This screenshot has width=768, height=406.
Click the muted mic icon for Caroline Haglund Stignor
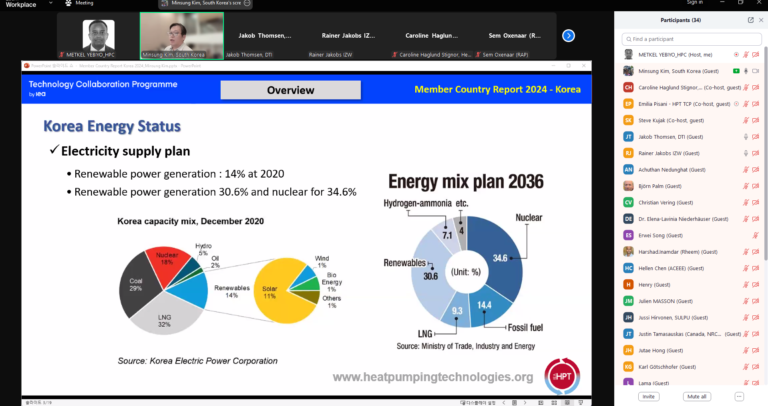click(746, 88)
